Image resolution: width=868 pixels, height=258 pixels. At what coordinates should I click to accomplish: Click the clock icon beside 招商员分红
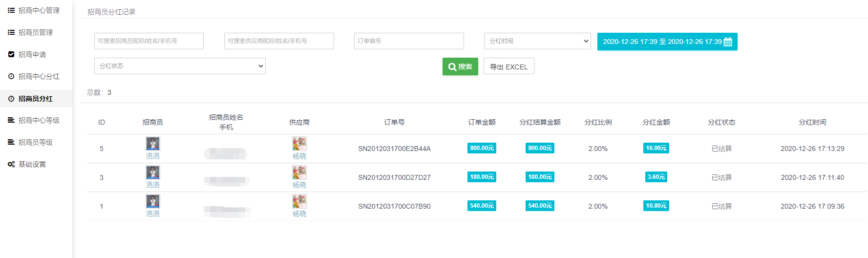11,99
